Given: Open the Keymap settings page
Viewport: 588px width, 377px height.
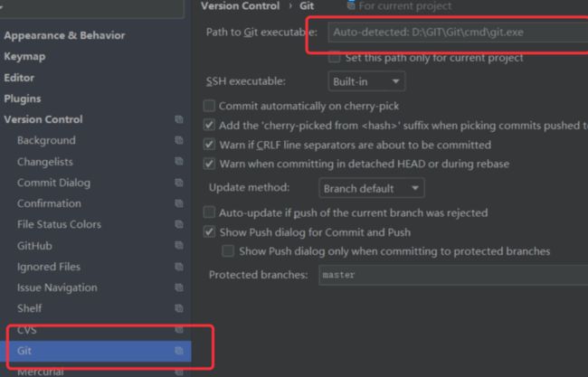Looking at the screenshot, I should pyautogui.click(x=24, y=57).
